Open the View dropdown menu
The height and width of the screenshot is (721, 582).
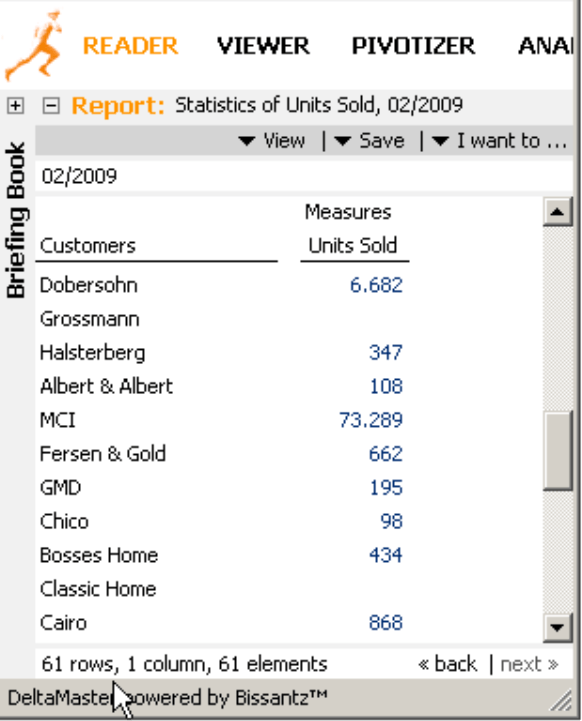point(272,141)
